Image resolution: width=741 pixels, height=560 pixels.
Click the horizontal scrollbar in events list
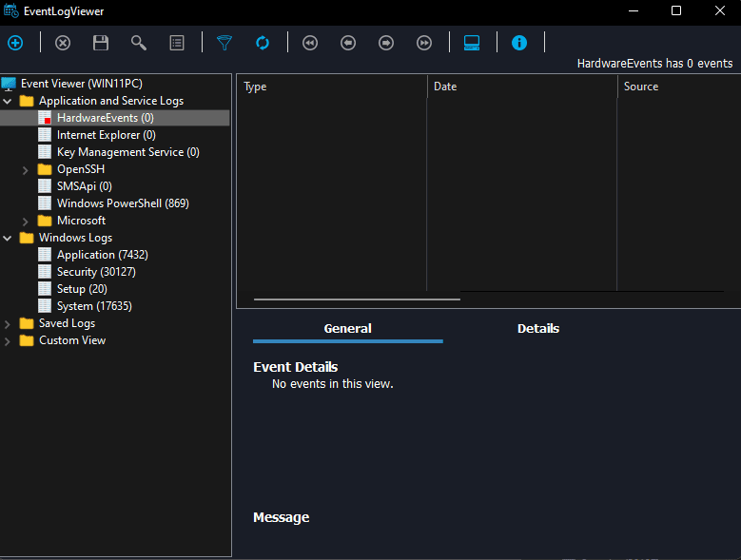click(x=357, y=299)
